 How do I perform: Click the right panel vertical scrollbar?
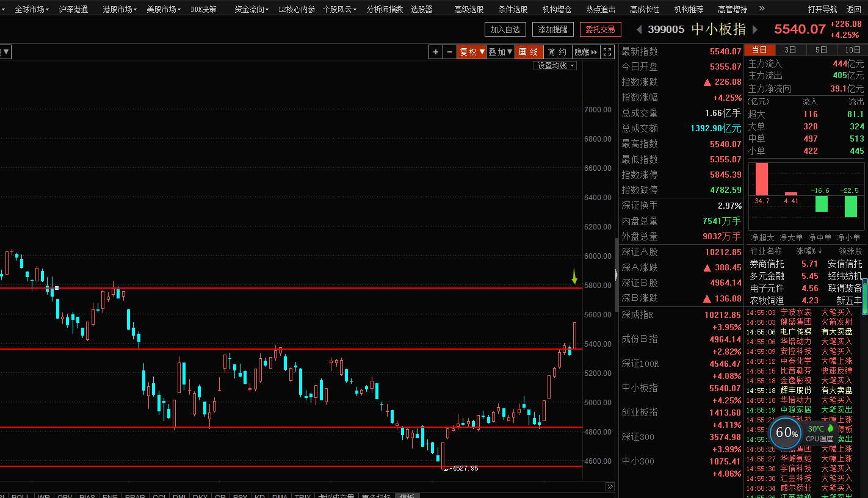[x=864, y=296]
